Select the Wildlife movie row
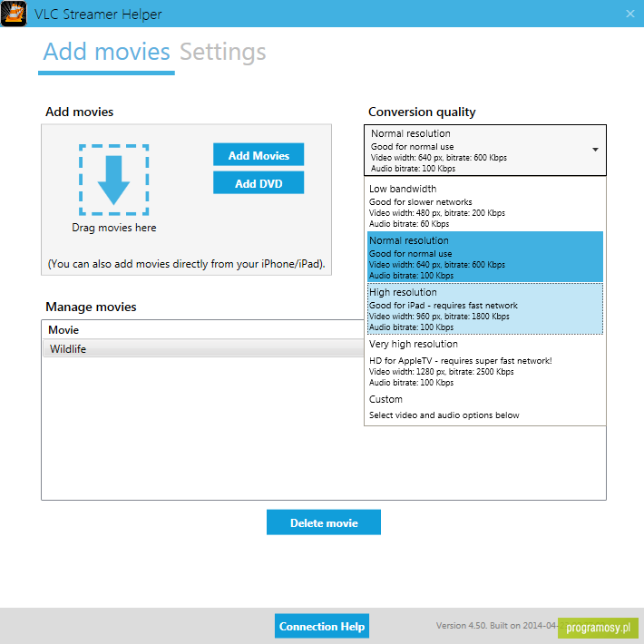The image size is (644, 644). tap(203, 348)
